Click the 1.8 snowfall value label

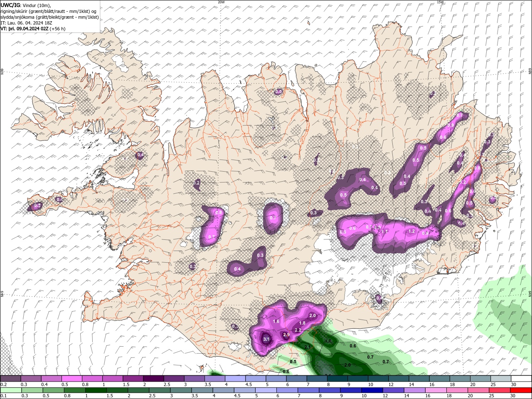click(x=303, y=323)
